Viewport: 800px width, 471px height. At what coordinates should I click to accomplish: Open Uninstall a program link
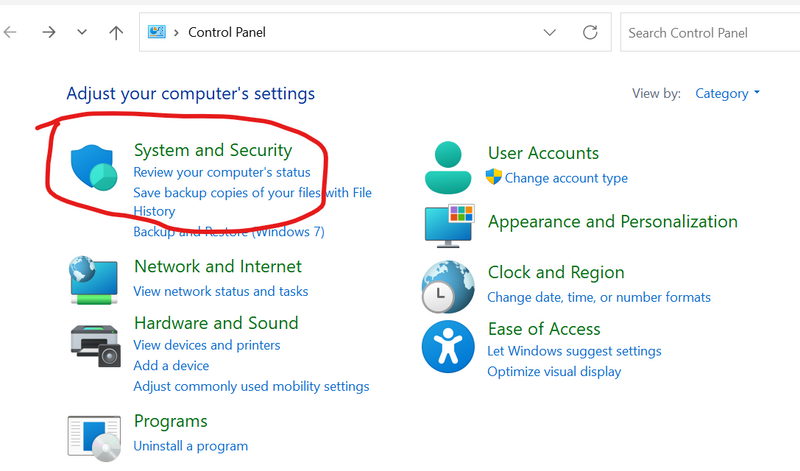tap(191, 446)
